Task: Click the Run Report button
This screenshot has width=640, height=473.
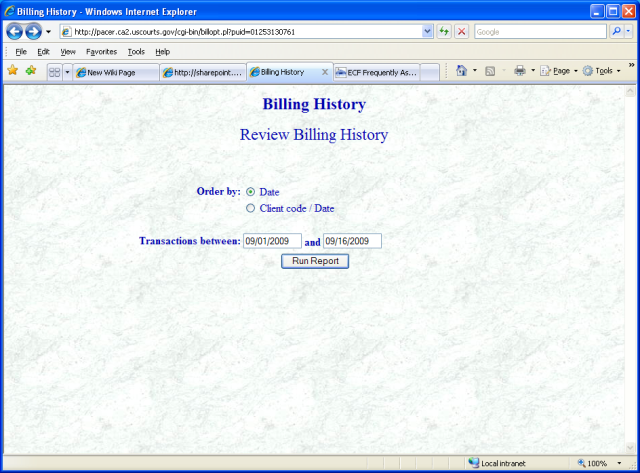Action: (315, 261)
